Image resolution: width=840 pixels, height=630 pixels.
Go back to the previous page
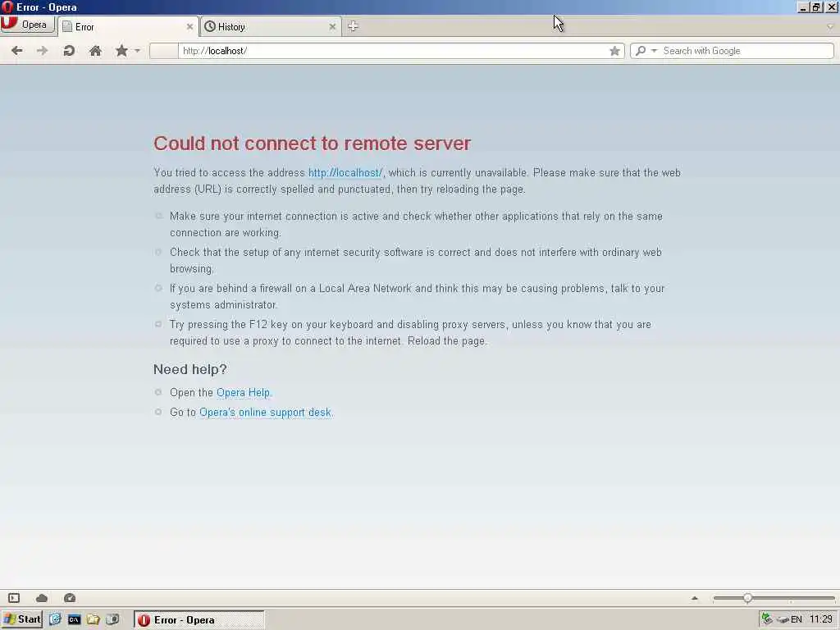16,51
